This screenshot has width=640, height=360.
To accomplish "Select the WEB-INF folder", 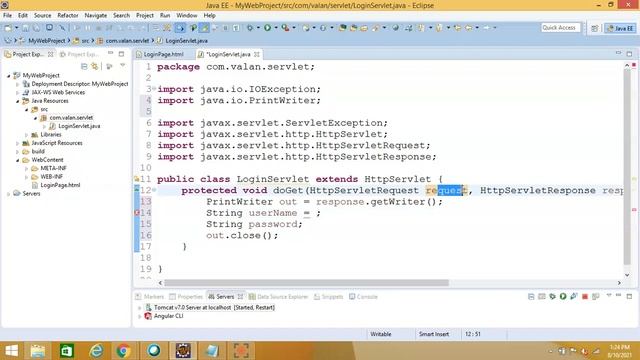I will 51,177.
